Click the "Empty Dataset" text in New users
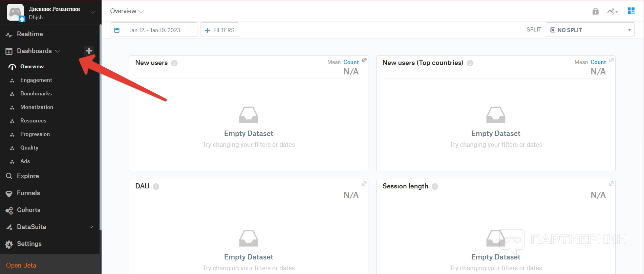Viewport: 644px width, 274px height. (x=249, y=134)
